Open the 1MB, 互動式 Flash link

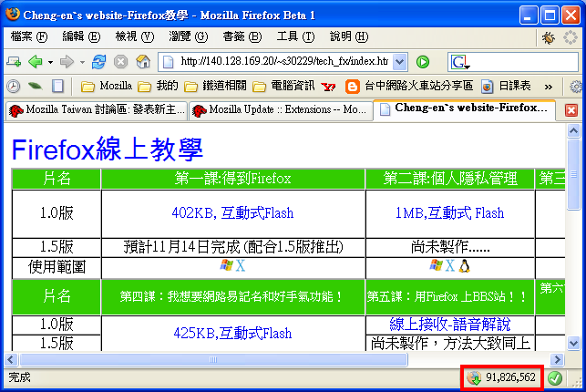click(449, 213)
